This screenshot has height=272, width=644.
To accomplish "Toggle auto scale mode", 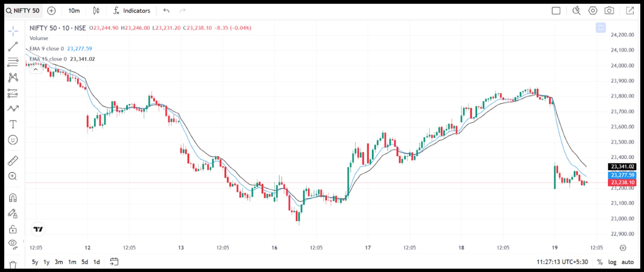I will pyautogui.click(x=628, y=262).
